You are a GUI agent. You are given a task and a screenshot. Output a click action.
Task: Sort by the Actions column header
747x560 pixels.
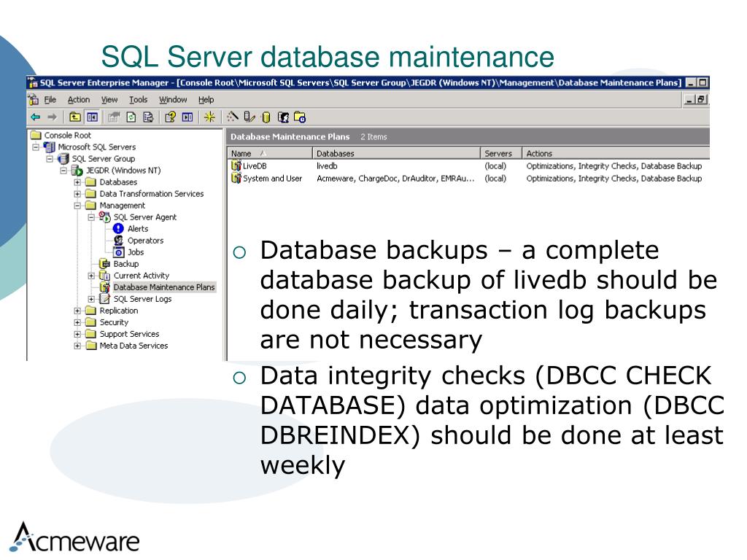coord(616,153)
